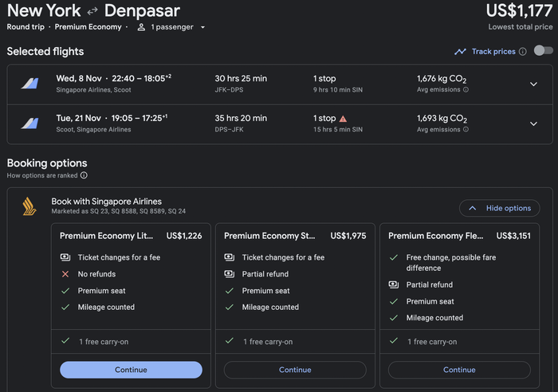Image resolution: width=558 pixels, height=392 pixels.
Task: Continue with the Premium Economy Flexi US$3,151 fare
Action: tap(459, 370)
